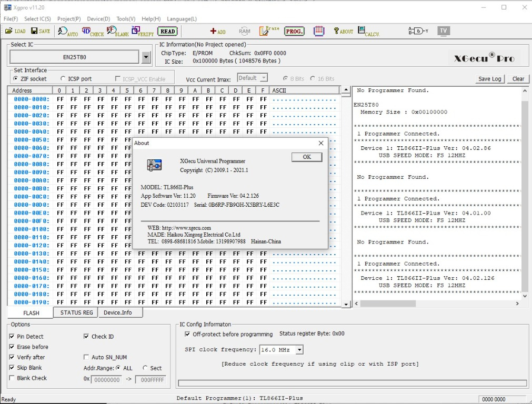Open the File(F) menu
Screen dimensions: 532x404
pos(11,19)
